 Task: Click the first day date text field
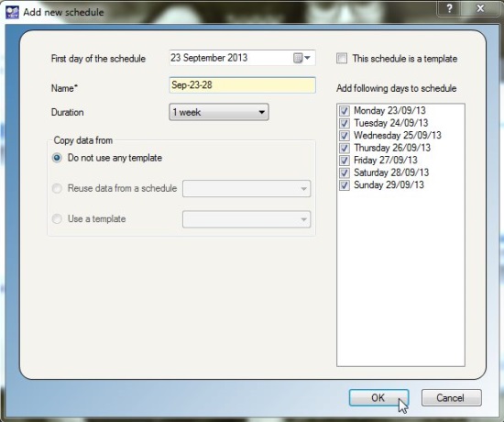(x=231, y=58)
